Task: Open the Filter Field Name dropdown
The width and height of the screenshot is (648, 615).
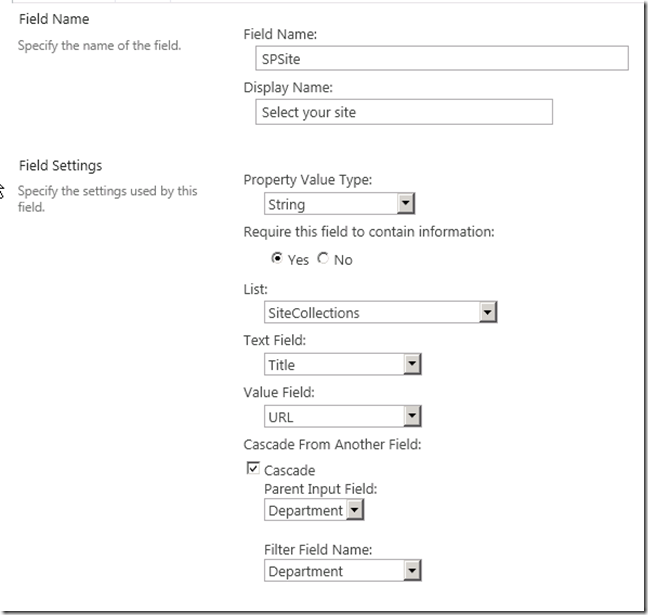Action: click(412, 571)
